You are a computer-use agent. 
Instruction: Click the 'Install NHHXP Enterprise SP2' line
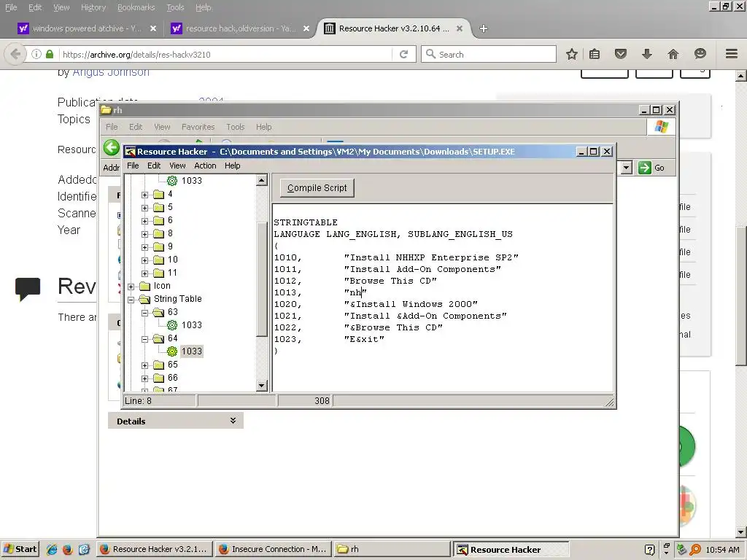(396, 257)
